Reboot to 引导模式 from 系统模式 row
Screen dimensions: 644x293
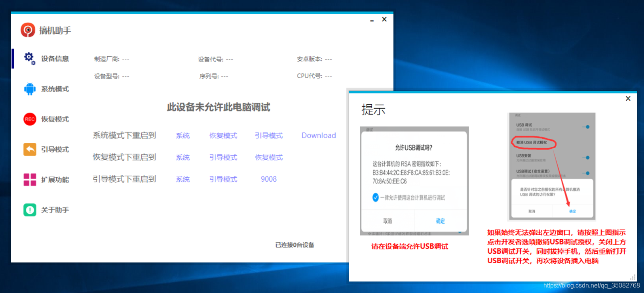point(269,136)
